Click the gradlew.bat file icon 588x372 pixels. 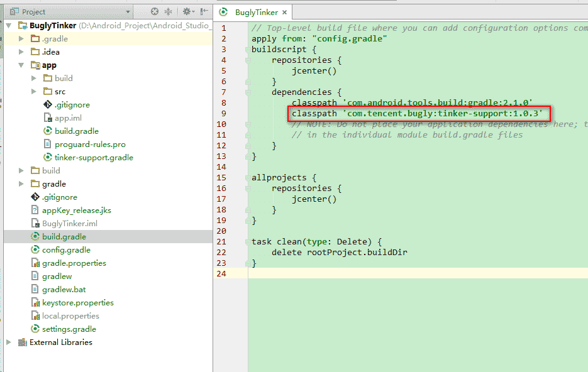pos(35,290)
